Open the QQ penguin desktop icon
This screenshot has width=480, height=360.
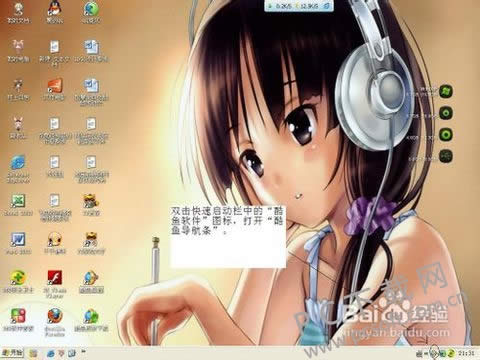tap(55, 8)
